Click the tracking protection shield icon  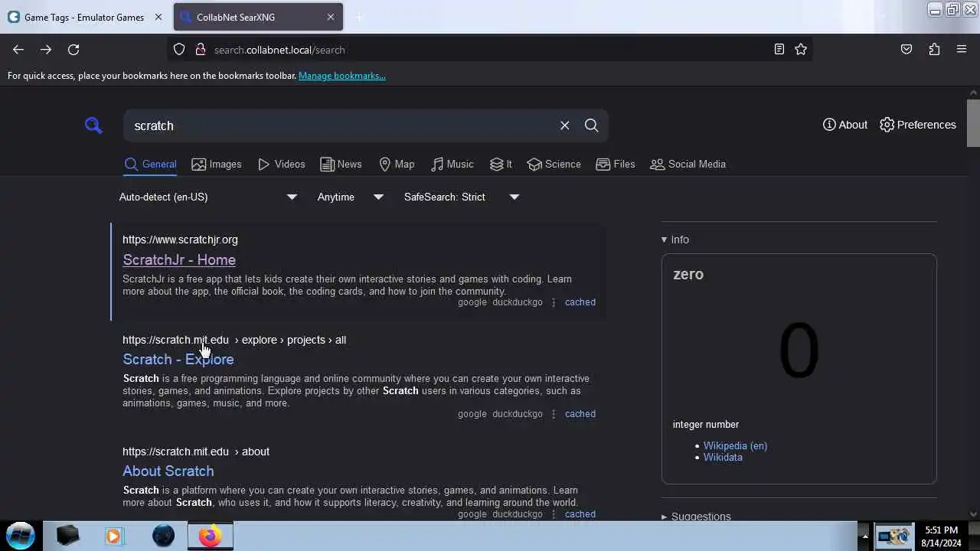tap(179, 50)
